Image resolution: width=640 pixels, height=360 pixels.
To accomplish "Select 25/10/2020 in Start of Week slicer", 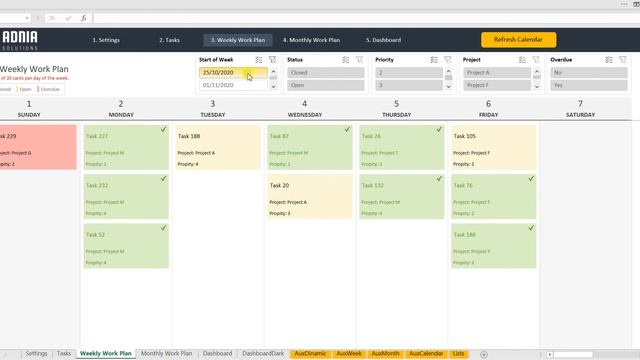I will (233, 73).
